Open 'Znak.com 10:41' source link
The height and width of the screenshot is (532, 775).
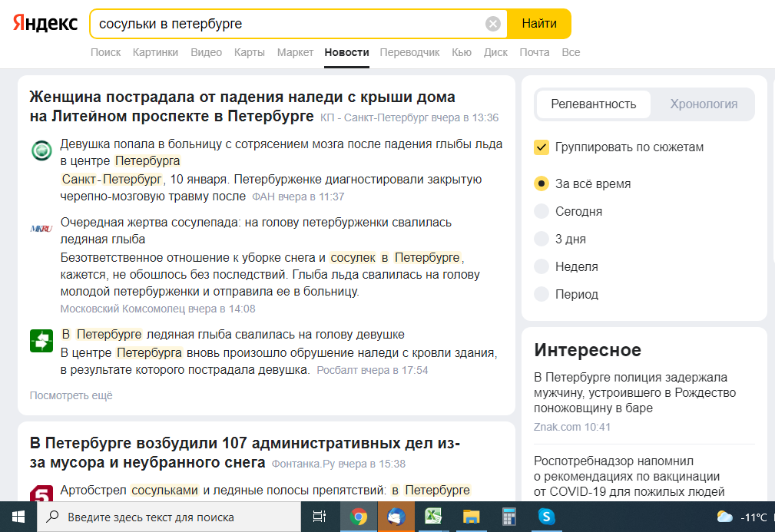[572, 428]
